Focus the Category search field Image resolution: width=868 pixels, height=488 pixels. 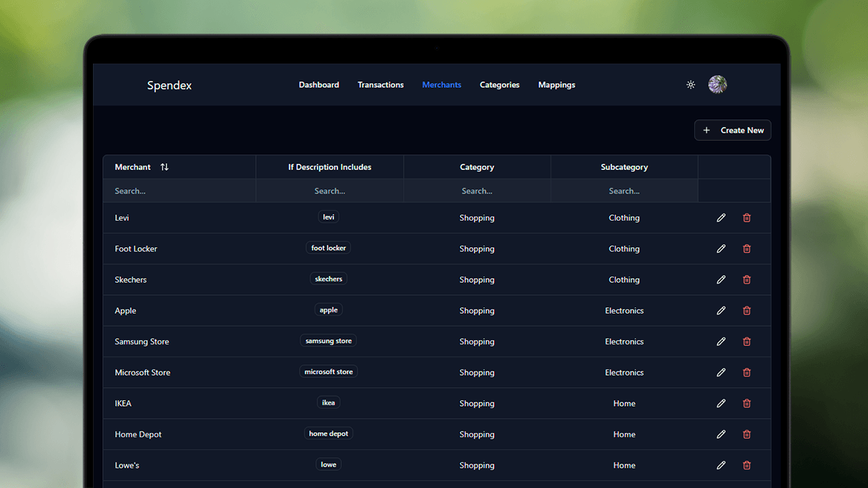pos(477,191)
